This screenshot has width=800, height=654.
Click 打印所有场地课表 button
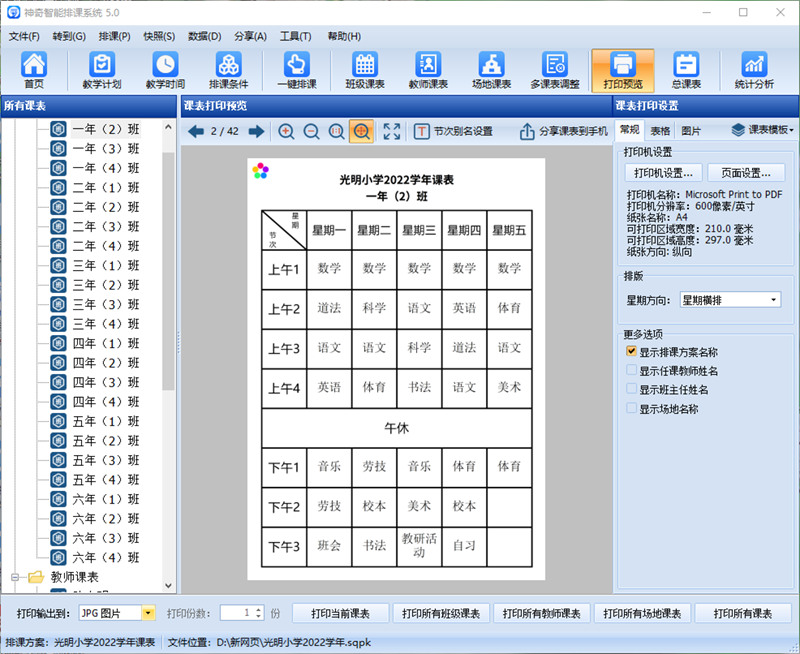tap(642, 613)
